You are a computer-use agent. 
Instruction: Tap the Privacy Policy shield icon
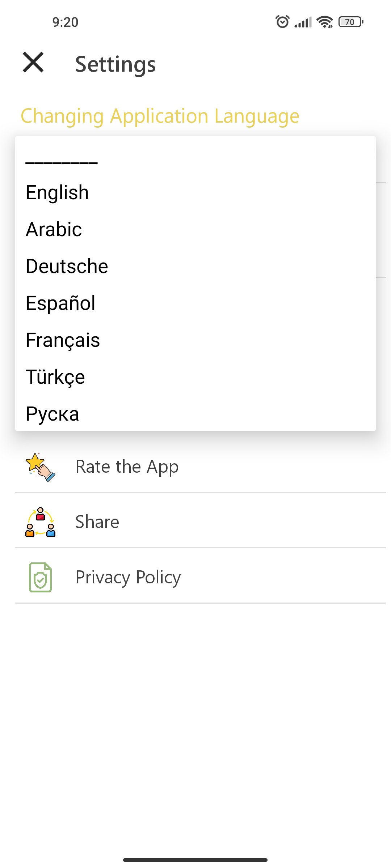[x=40, y=577]
